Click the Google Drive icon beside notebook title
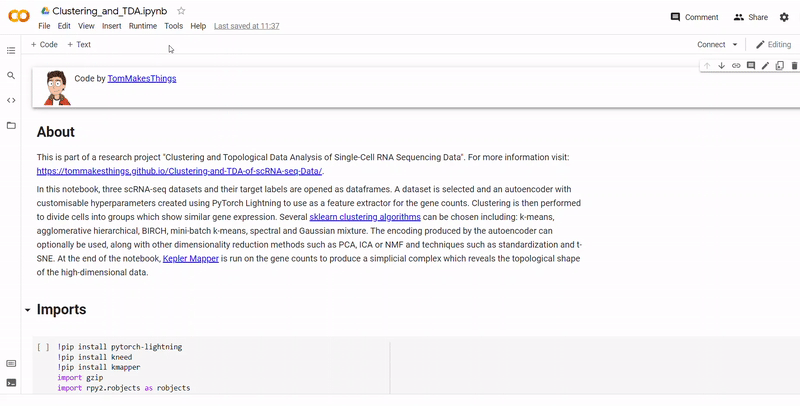The width and height of the screenshot is (800, 406). coord(45,11)
